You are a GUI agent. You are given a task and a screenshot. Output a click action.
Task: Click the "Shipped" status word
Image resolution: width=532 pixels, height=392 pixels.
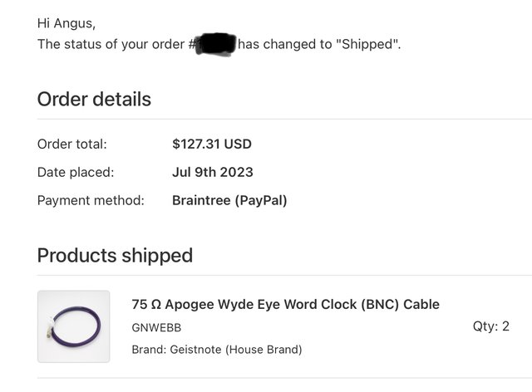tap(368, 43)
